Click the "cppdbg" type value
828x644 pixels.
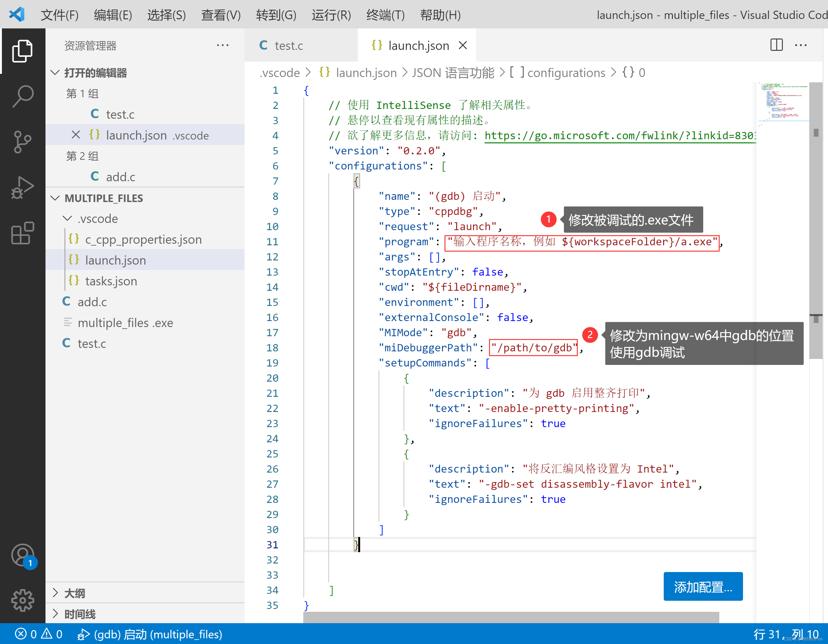pos(453,212)
